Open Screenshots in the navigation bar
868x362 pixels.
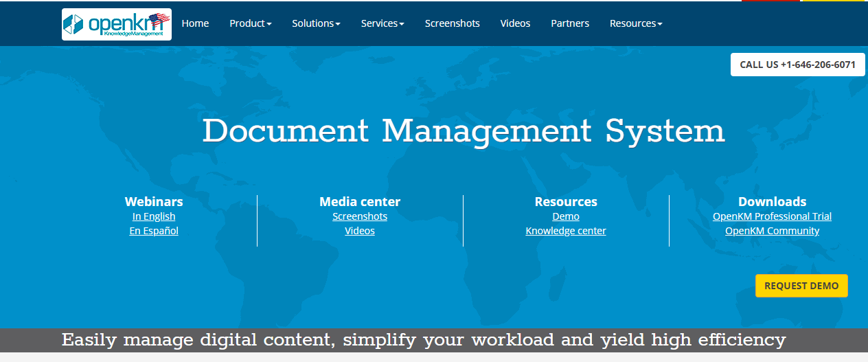click(x=453, y=23)
